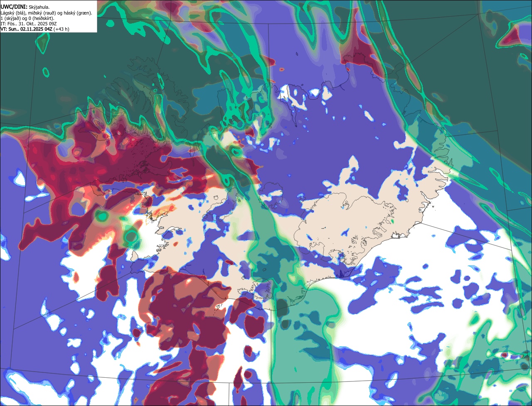Select the word 'Skýjahula.' in the legend
Viewport: 532px width, 406px height.
[x=39, y=7]
